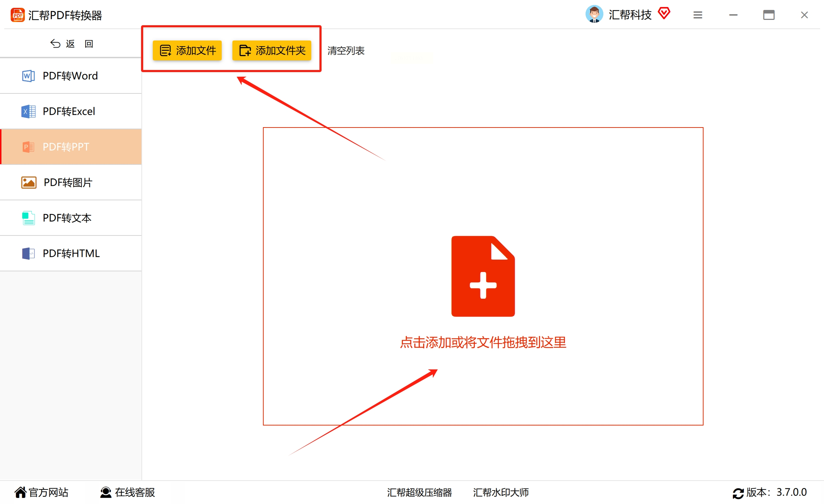Go back with the 返回 button
This screenshot has height=504, width=824.
click(x=71, y=44)
